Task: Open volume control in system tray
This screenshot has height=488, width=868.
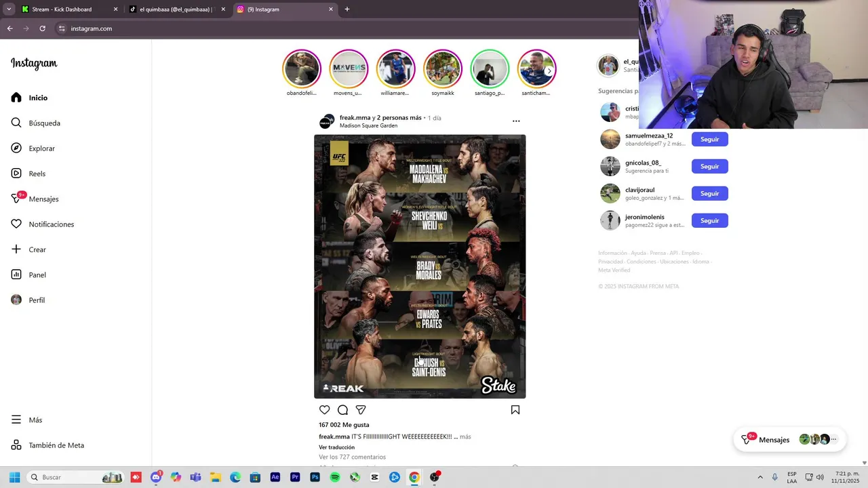Action: (819, 477)
